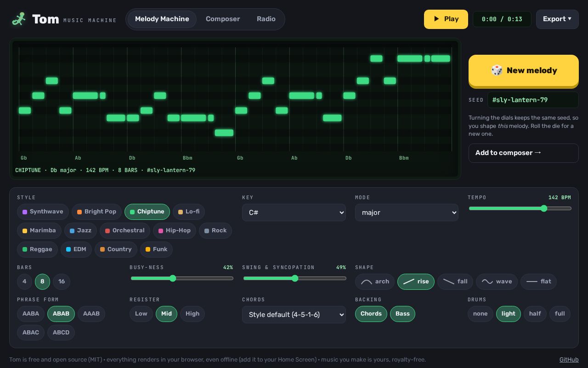The width and height of the screenshot is (588, 368).
Task: Click Add to composer button
Action: point(524,153)
